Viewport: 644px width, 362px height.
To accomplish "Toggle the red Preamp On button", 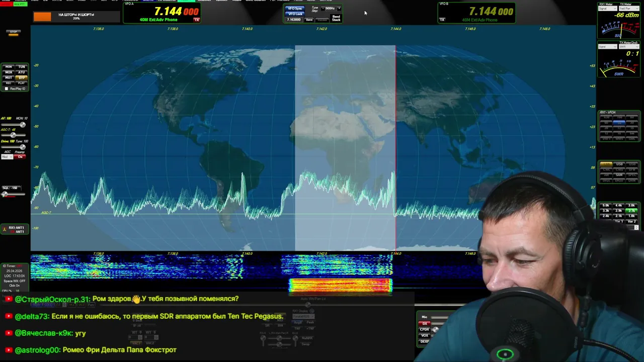I will point(20,157).
